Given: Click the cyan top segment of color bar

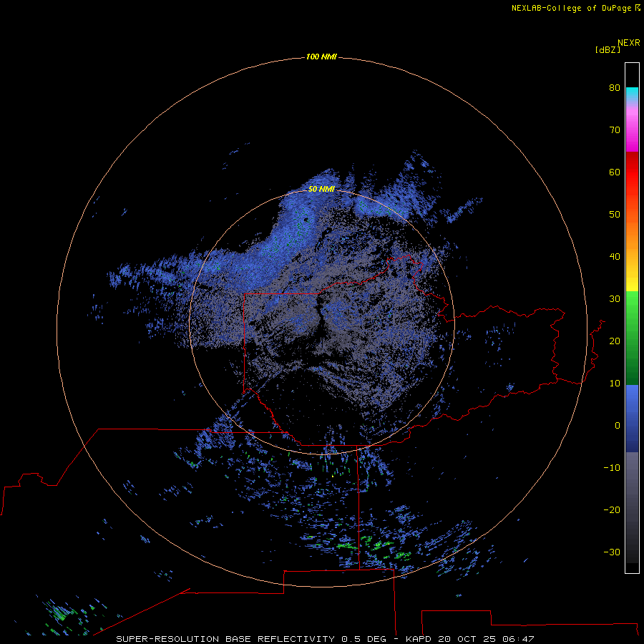Looking at the screenshot, I should (632, 93).
